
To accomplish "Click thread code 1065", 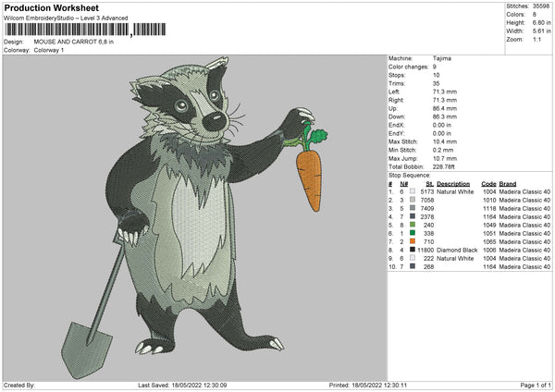I will coord(489,241).
